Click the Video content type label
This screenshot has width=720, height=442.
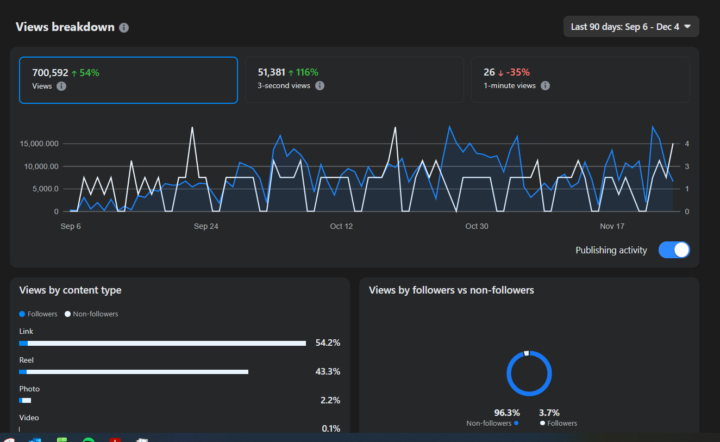click(x=29, y=418)
